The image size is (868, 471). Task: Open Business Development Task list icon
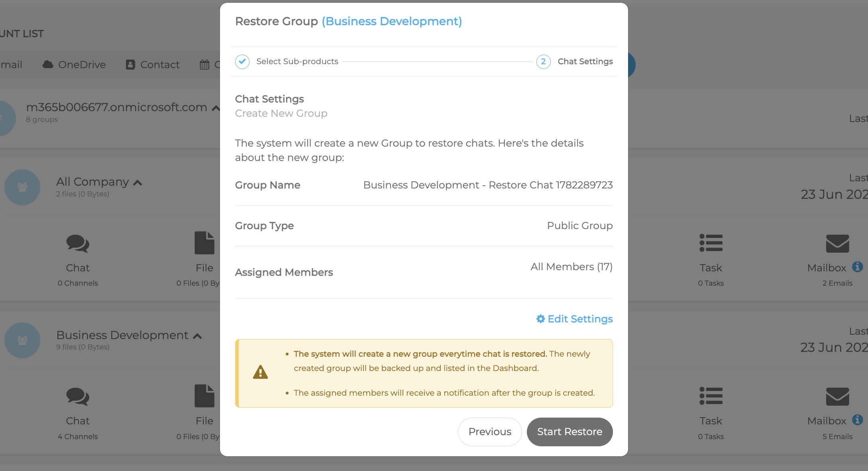711,396
